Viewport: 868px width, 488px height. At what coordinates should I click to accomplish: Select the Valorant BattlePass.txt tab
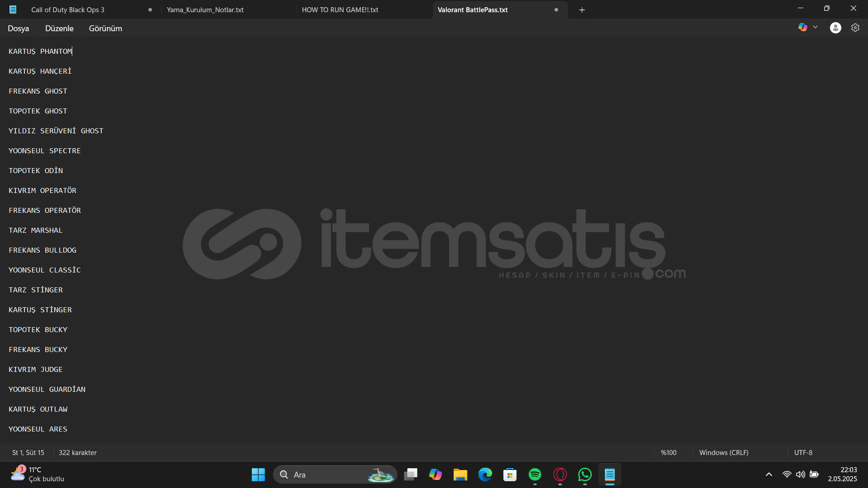point(473,10)
